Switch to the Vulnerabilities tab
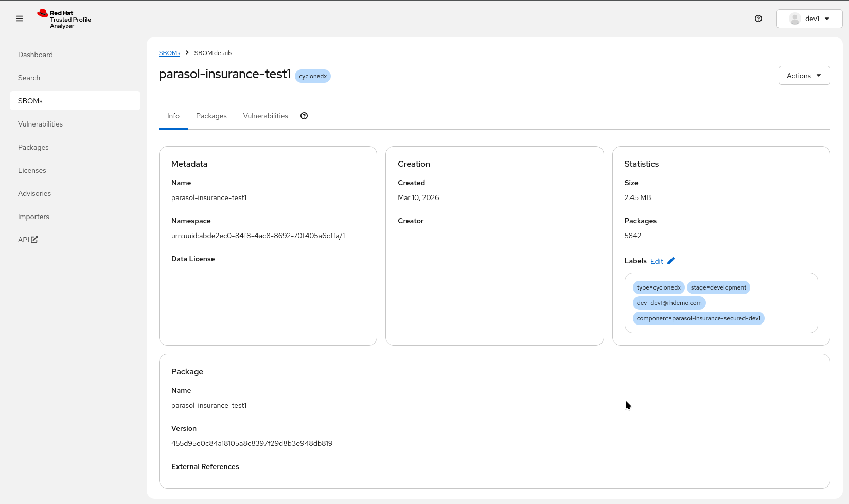This screenshot has width=849, height=504. 266,116
